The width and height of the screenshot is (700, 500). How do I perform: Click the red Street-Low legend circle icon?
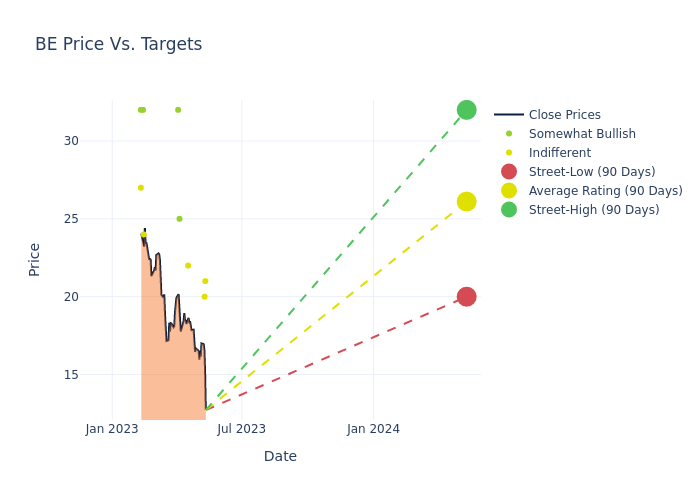point(509,172)
